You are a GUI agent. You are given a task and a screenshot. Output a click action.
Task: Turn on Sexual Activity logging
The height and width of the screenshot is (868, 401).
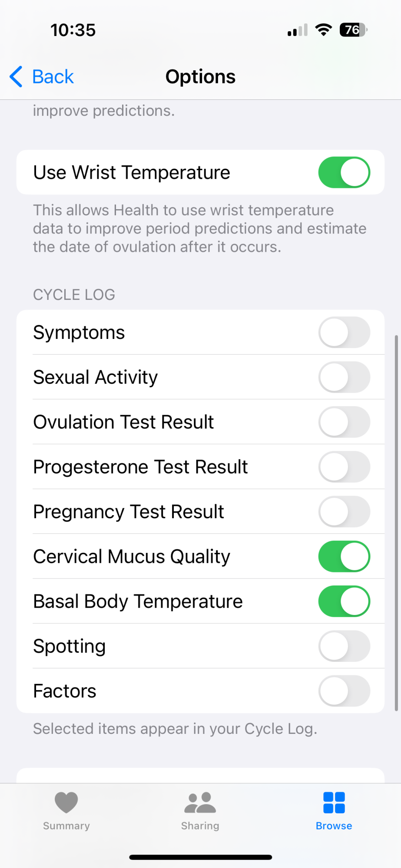pyautogui.click(x=344, y=377)
